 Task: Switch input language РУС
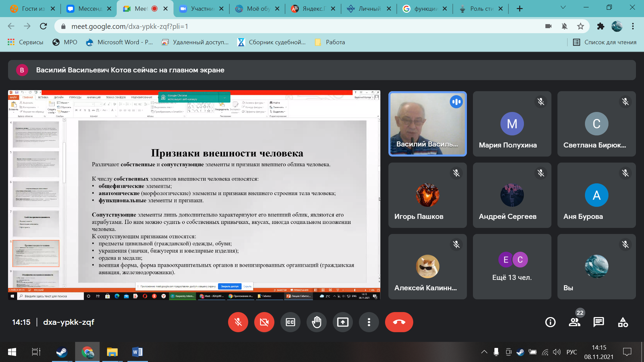[x=572, y=352]
